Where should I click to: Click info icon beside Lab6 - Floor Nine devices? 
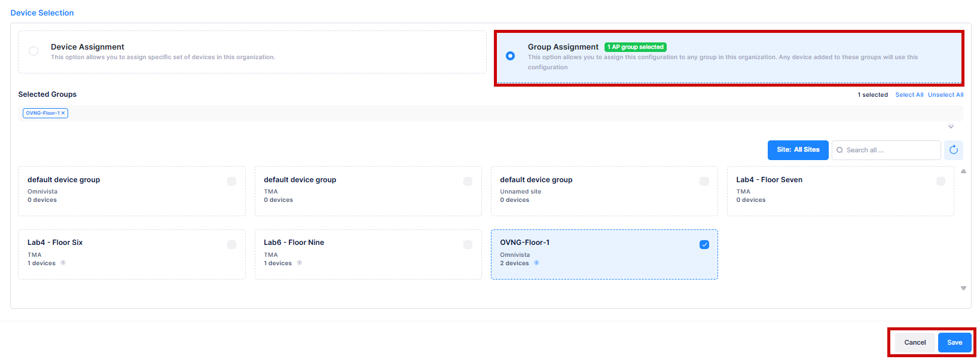point(300,263)
